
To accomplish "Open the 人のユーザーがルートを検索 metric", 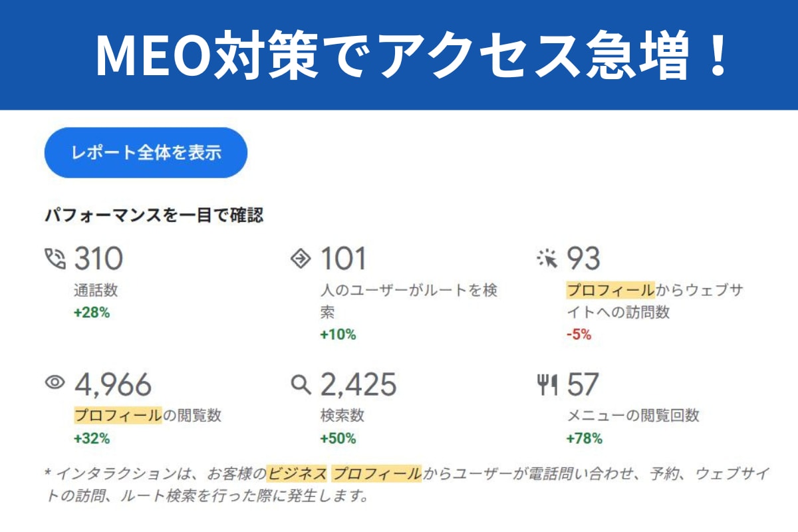I will (409, 301).
